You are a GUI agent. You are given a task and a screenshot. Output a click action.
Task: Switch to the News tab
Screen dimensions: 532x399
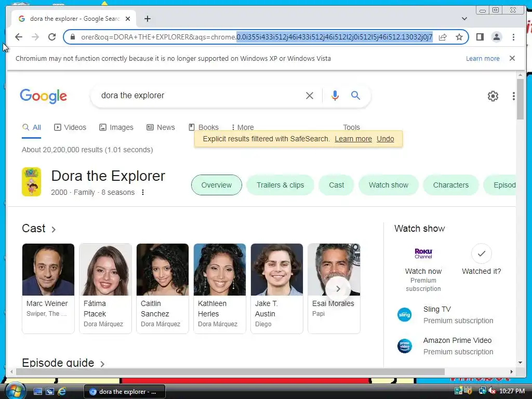(161, 128)
